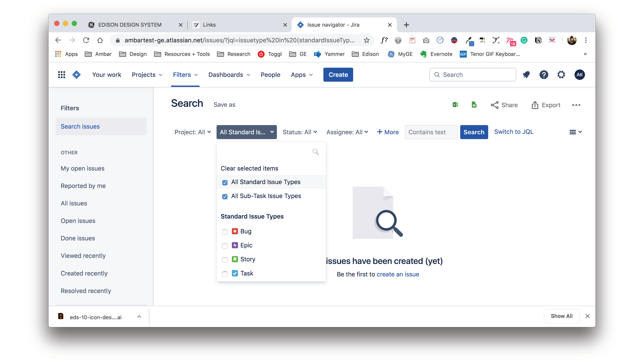Expand the Project: All dropdown
The image size is (644, 362).
pos(192,132)
